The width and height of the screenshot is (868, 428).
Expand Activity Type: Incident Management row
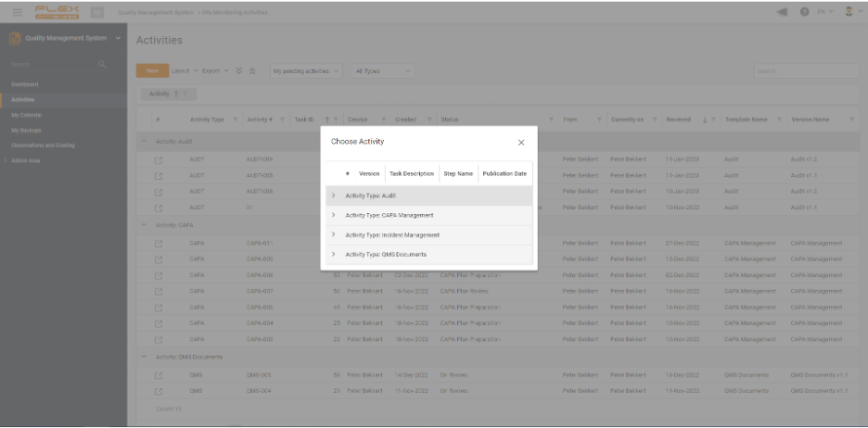[x=334, y=234]
